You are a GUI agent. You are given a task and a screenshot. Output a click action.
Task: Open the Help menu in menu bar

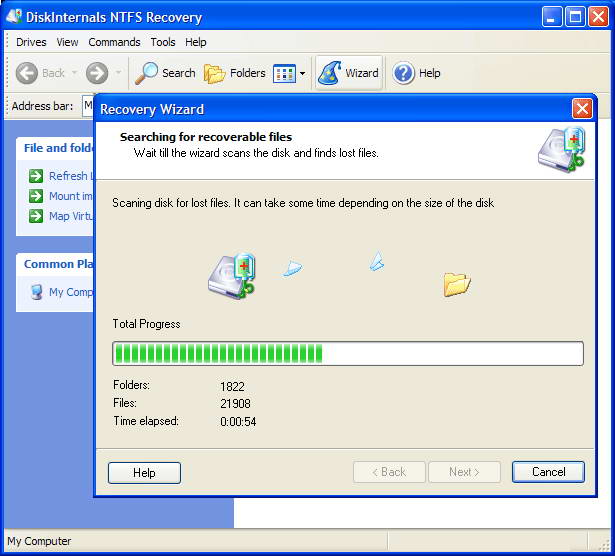(196, 42)
